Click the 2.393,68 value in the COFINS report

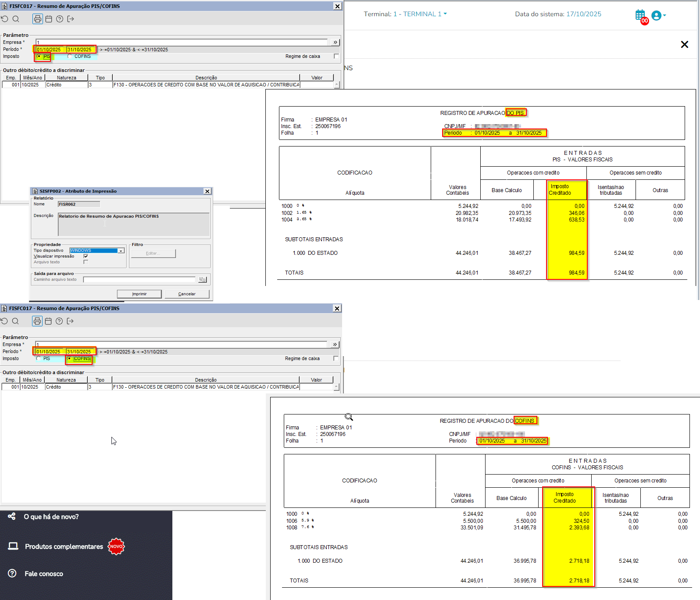579,528
